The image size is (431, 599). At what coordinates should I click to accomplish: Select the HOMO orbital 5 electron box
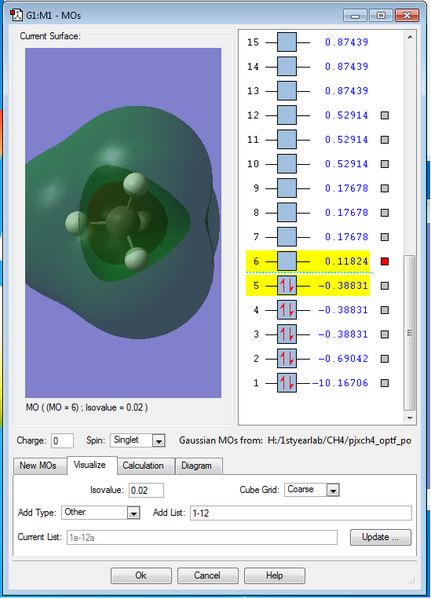(x=287, y=286)
